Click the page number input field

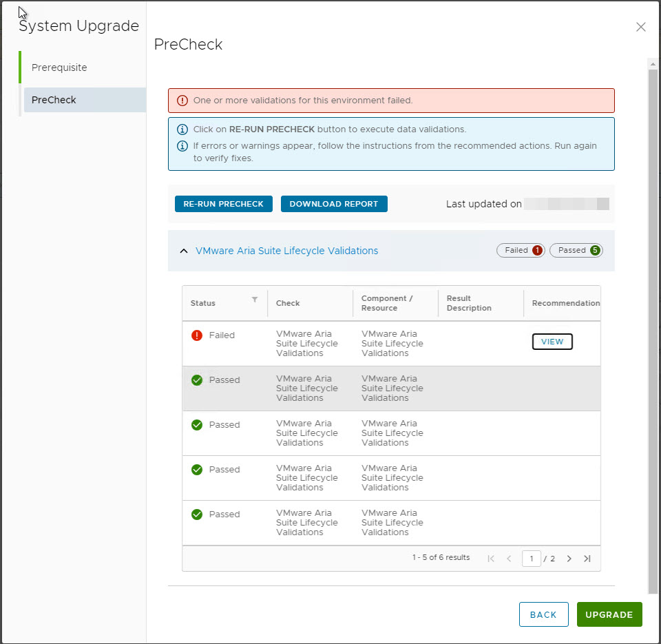(x=532, y=558)
